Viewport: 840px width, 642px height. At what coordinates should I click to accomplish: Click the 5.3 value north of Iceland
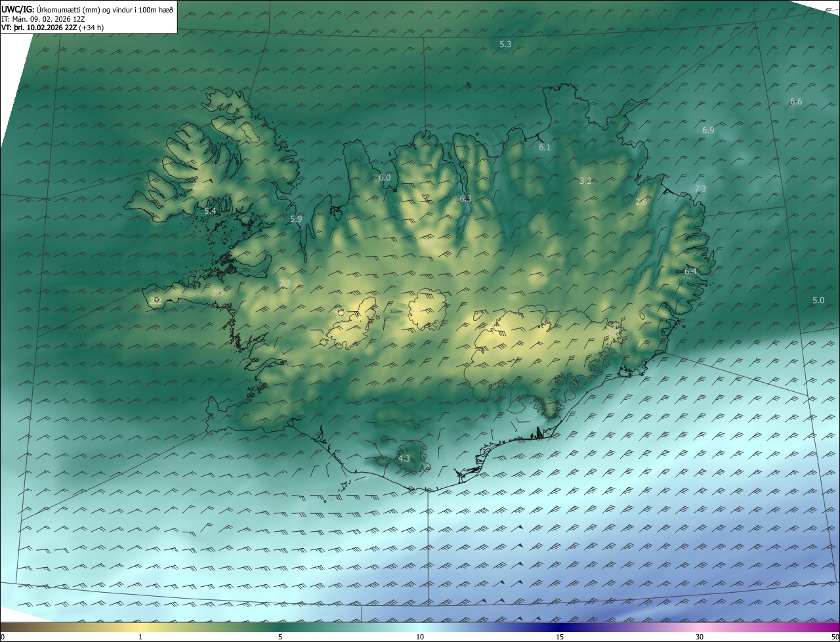[x=505, y=44]
